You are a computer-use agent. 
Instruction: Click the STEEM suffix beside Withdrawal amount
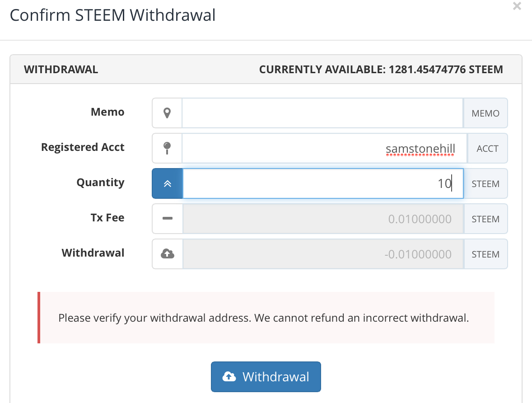[485, 254]
